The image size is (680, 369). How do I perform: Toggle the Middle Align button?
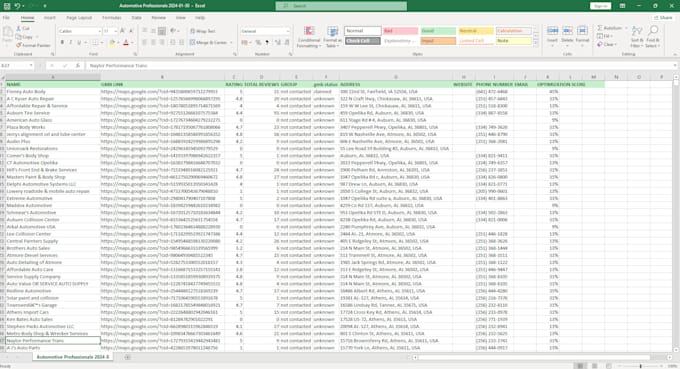pos(153,31)
